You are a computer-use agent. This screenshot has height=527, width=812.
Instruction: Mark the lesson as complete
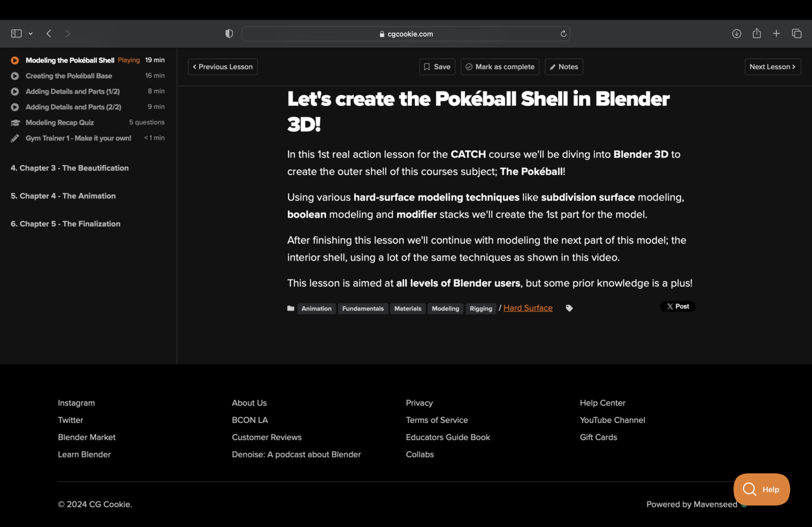[500, 67]
